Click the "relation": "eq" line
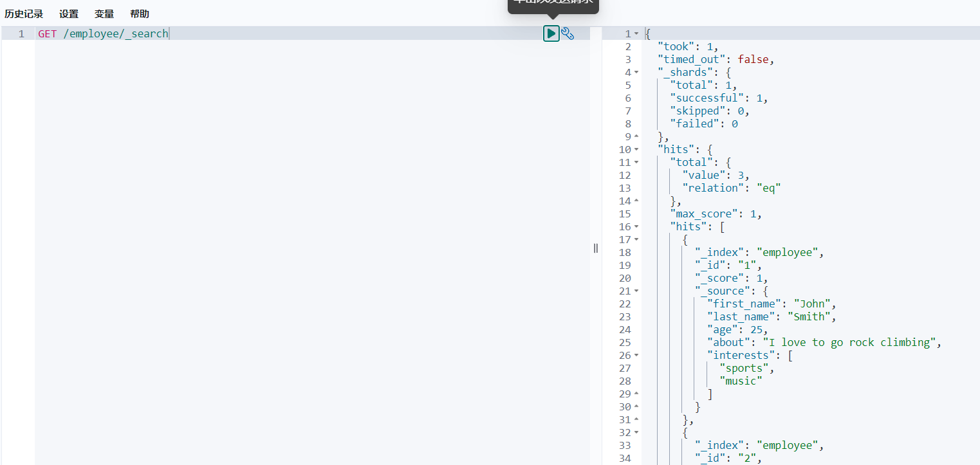Screen dimensions: 980x465 pos(732,188)
